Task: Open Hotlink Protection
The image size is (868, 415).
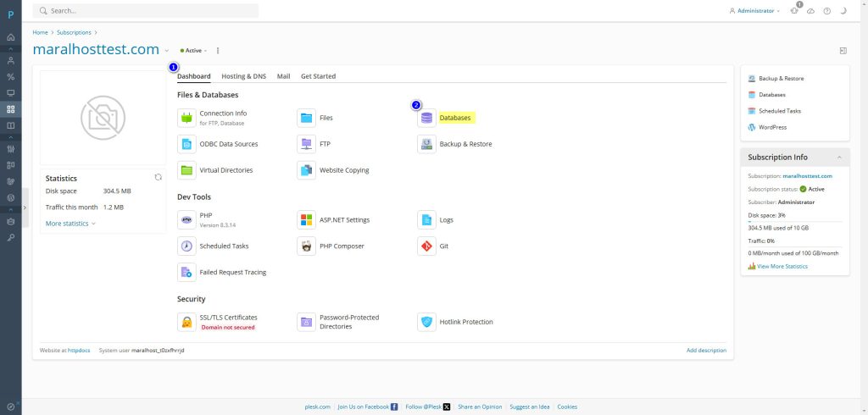Action: (x=465, y=322)
